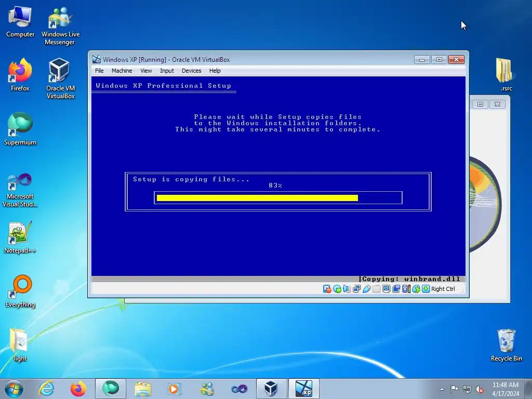Select the Firefox desktop shortcut
532x399 pixels.
coord(20,75)
